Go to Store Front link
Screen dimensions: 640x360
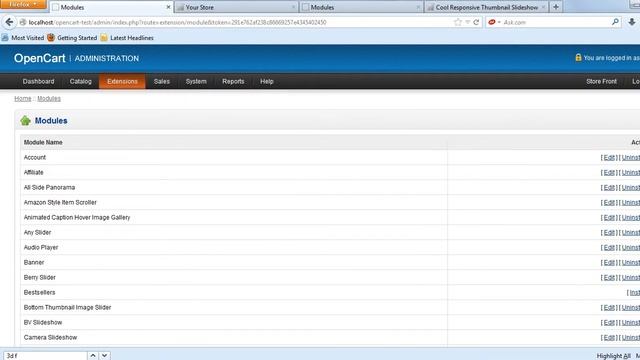601,81
